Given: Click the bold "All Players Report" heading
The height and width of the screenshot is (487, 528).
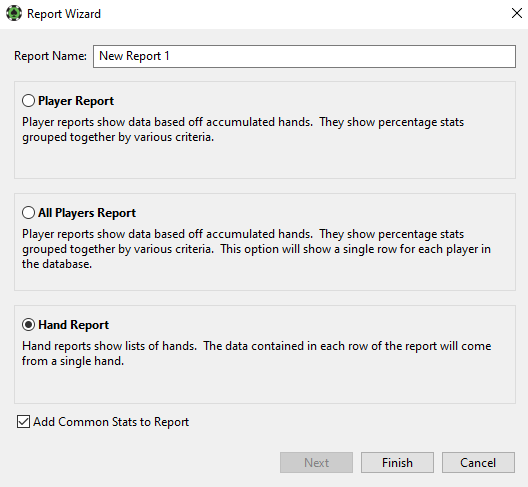Looking at the screenshot, I should pos(87,213).
